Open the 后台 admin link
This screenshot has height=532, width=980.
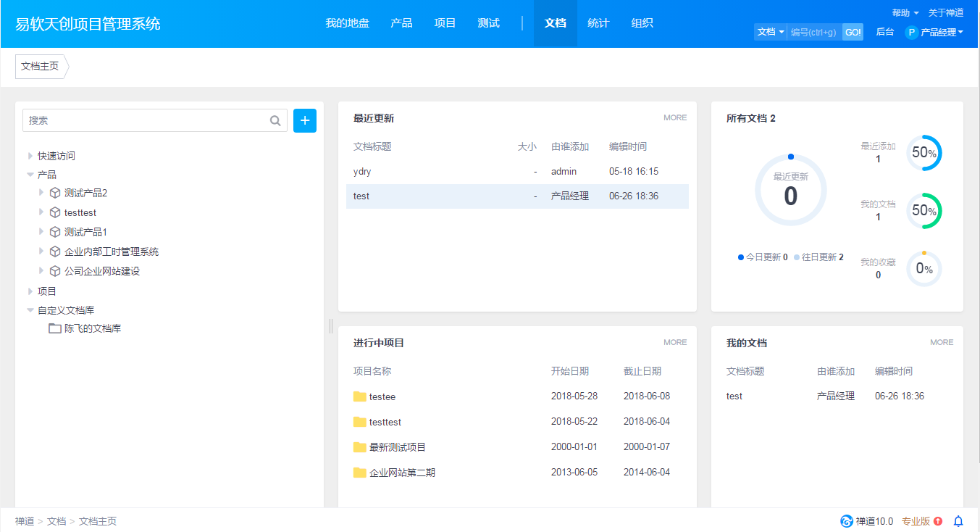click(885, 32)
